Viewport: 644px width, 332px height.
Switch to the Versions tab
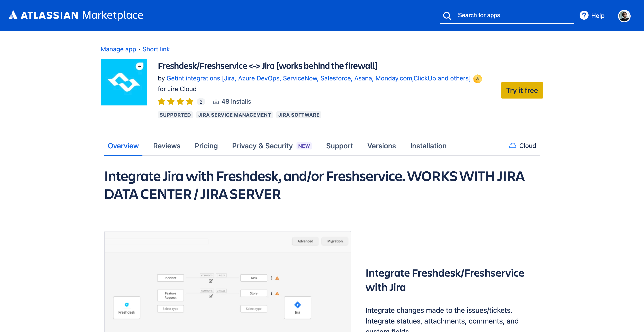[381, 146]
